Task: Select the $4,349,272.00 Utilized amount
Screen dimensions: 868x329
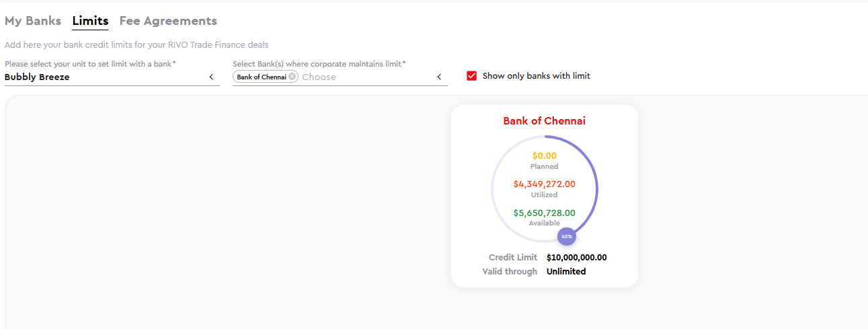Action: 545,184
